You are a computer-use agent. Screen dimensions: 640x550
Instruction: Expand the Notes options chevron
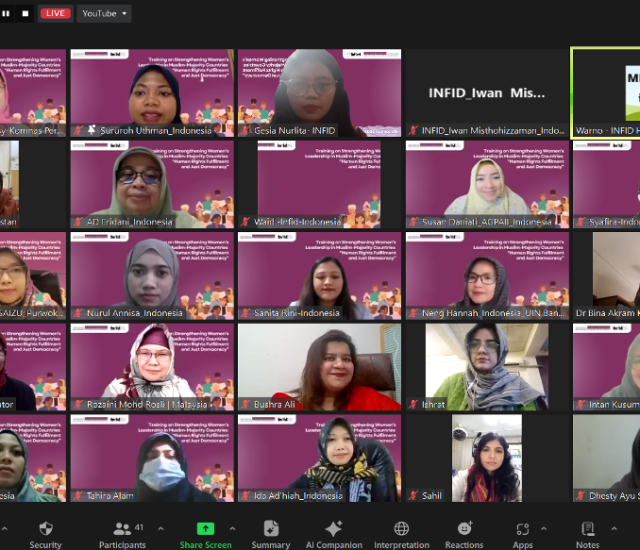[614, 528]
